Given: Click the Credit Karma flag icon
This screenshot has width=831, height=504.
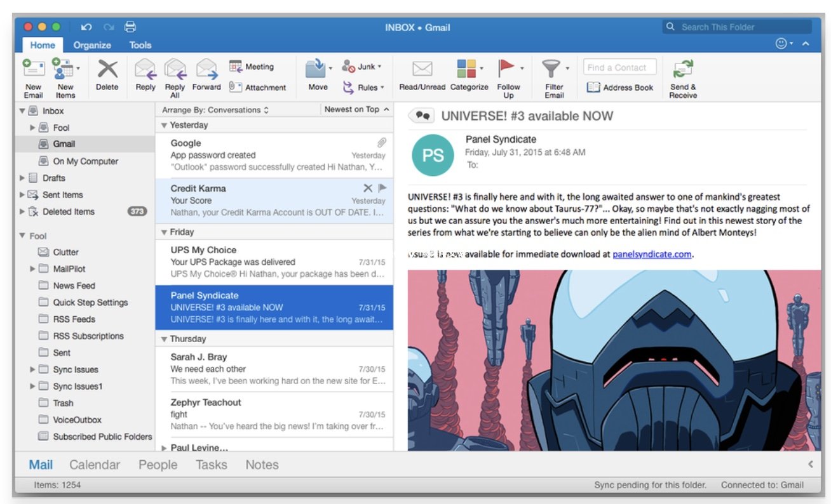Looking at the screenshot, I should point(382,188).
